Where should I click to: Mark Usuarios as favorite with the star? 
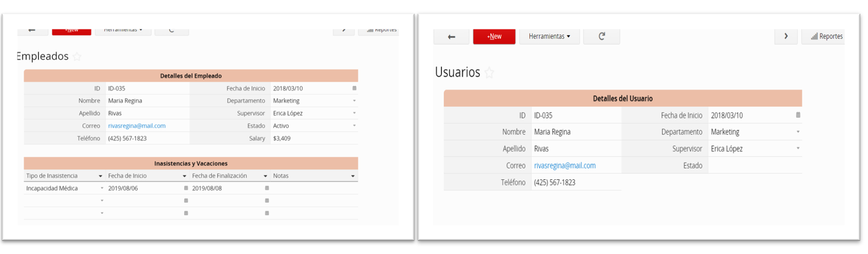pyautogui.click(x=489, y=73)
